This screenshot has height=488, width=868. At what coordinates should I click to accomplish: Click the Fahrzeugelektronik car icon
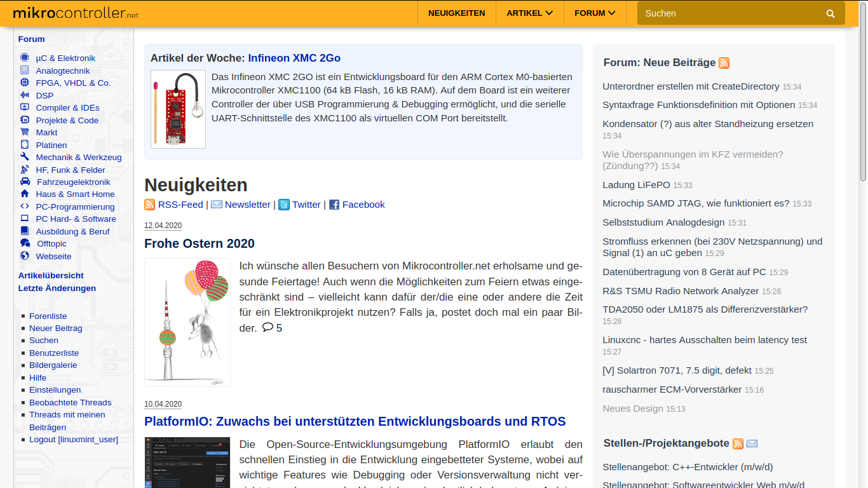click(25, 182)
